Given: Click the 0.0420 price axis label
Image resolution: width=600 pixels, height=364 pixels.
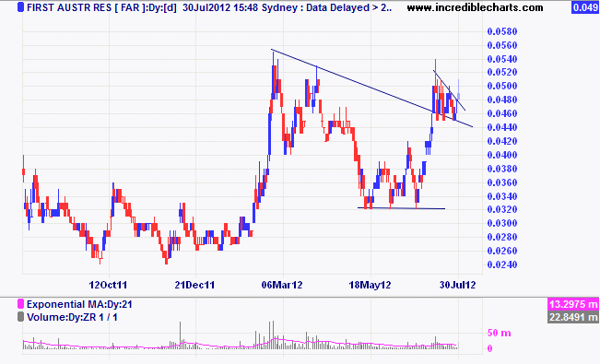Looking at the screenshot, I should click(502, 141).
